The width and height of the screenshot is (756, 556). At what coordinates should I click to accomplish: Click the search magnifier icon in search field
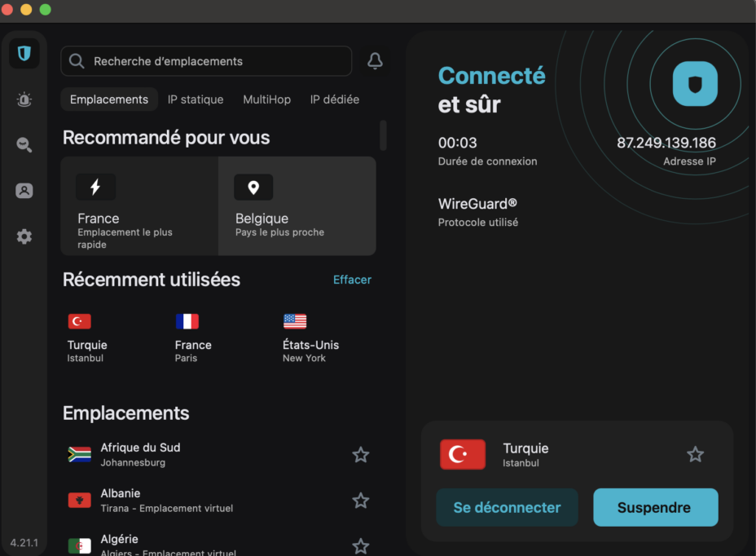pos(77,61)
